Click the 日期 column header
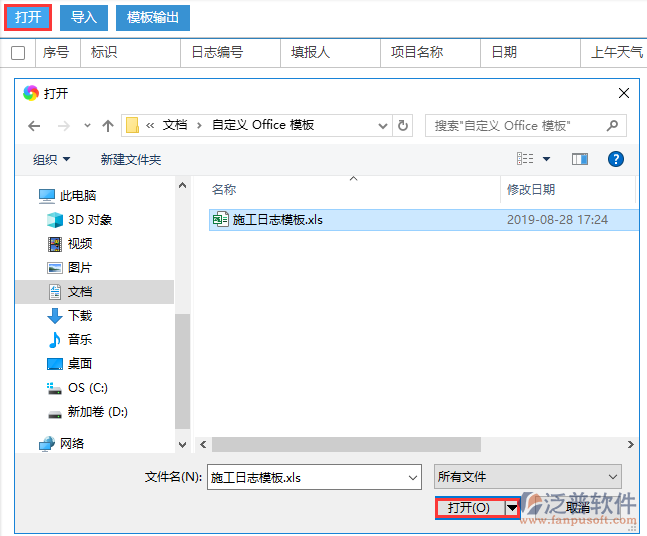Image resolution: width=647 pixels, height=536 pixels. [530, 52]
